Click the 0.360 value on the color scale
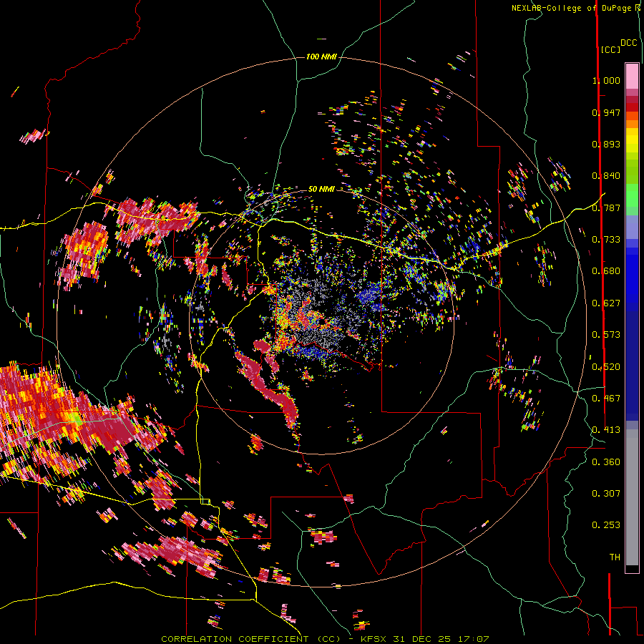This screenshot has height=644, width=644. point(606,462)
